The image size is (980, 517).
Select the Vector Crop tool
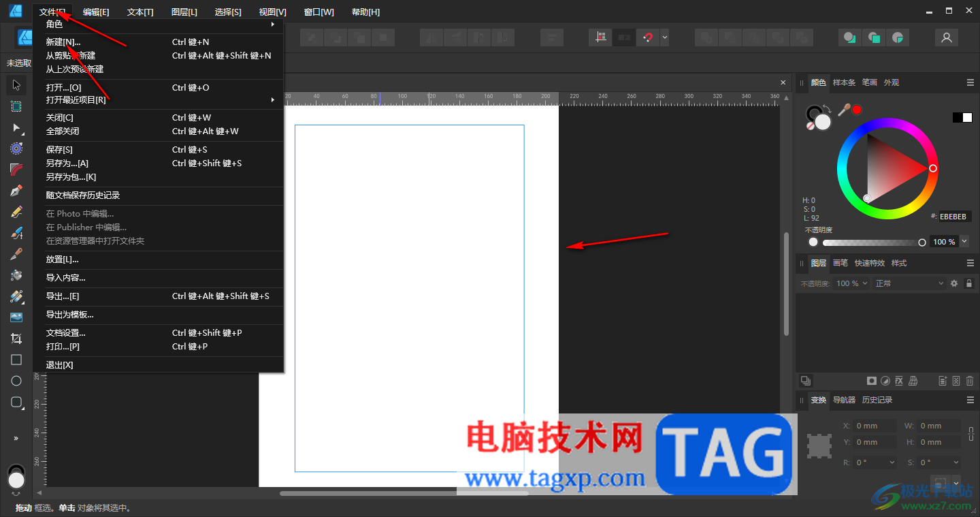pos(16,339)
